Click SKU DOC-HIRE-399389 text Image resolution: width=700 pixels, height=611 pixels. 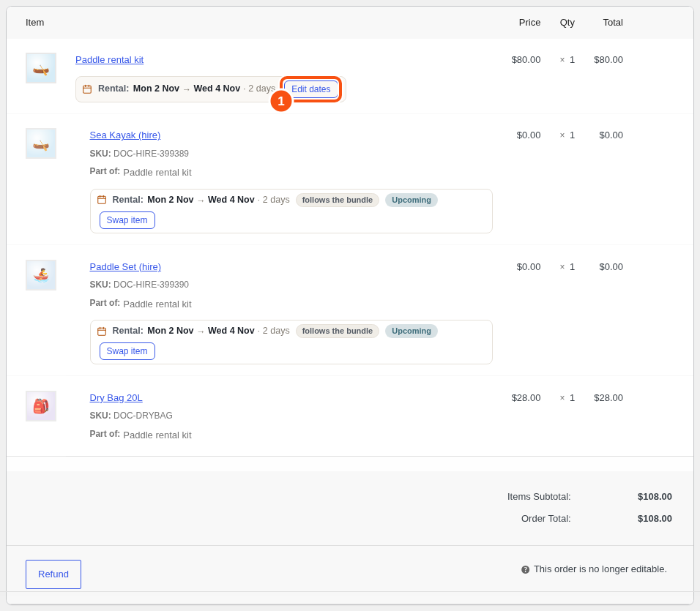139,154
